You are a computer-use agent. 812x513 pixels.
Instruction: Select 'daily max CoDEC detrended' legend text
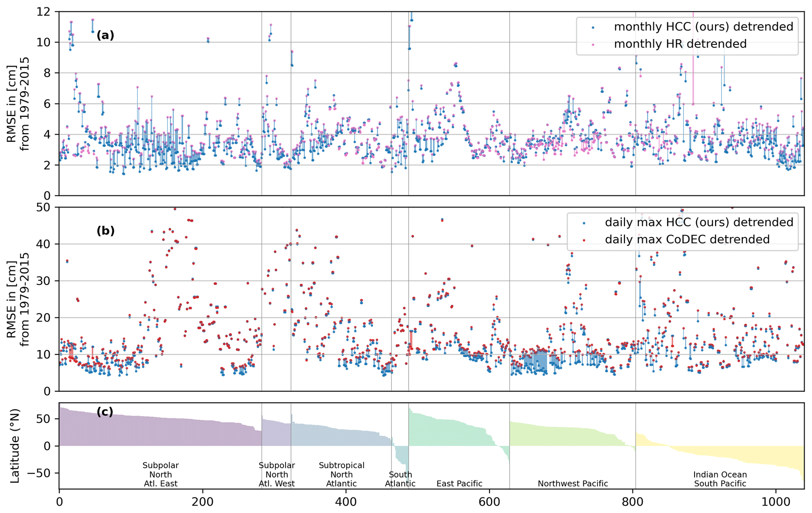click(687, 239)
